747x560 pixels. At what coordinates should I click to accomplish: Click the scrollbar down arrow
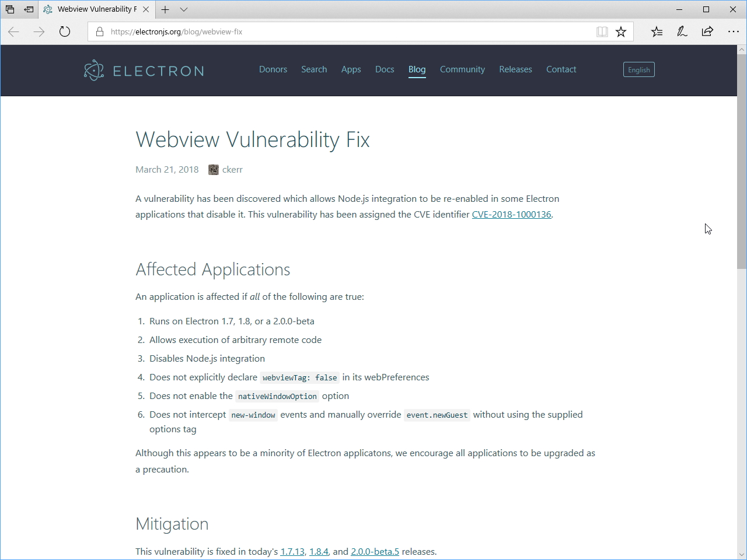point(742,555)
